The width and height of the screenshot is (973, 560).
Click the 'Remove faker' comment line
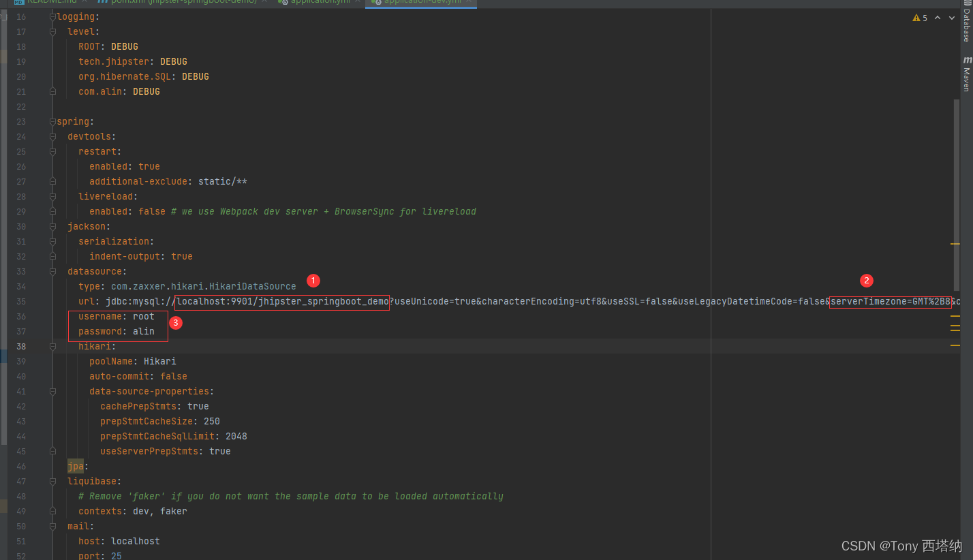[291, 497]
